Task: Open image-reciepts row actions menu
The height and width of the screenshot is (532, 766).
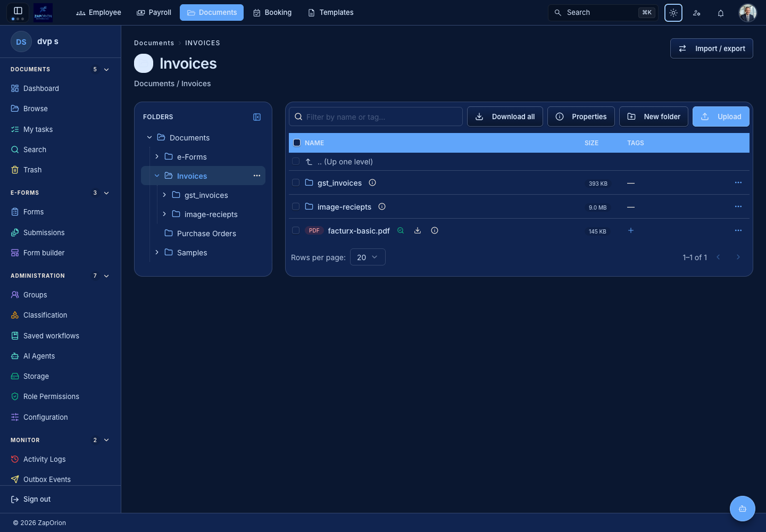Action: pyautogui.click(x=738, y=206)
